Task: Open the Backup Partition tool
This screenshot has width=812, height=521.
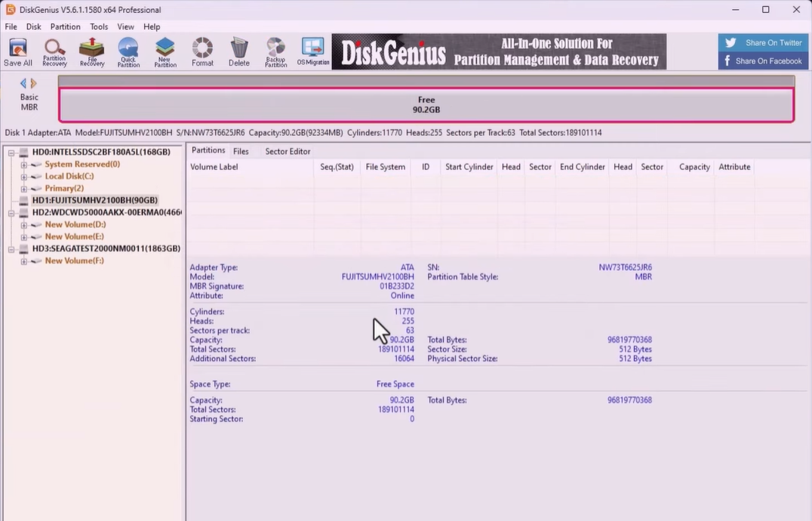Action: pyautogui.click(x=275, y=52)
